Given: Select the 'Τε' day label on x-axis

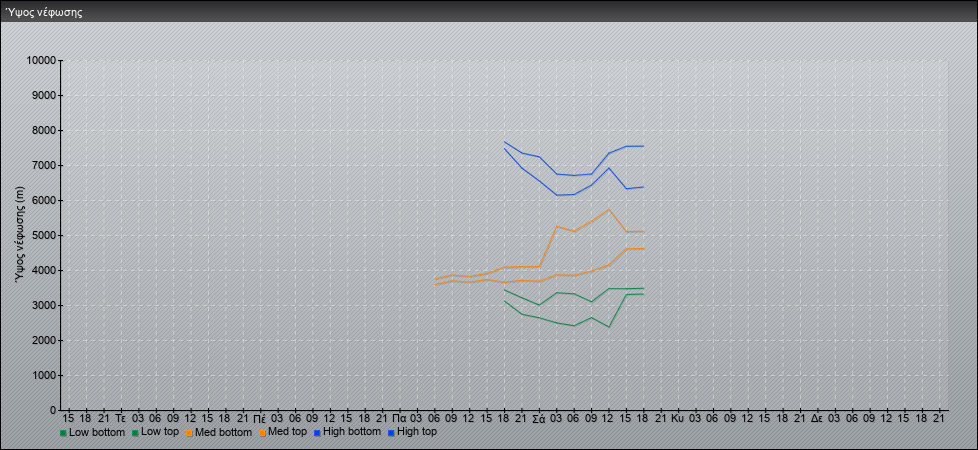Looking at the screenshot, I should click(x=121, y=418).
